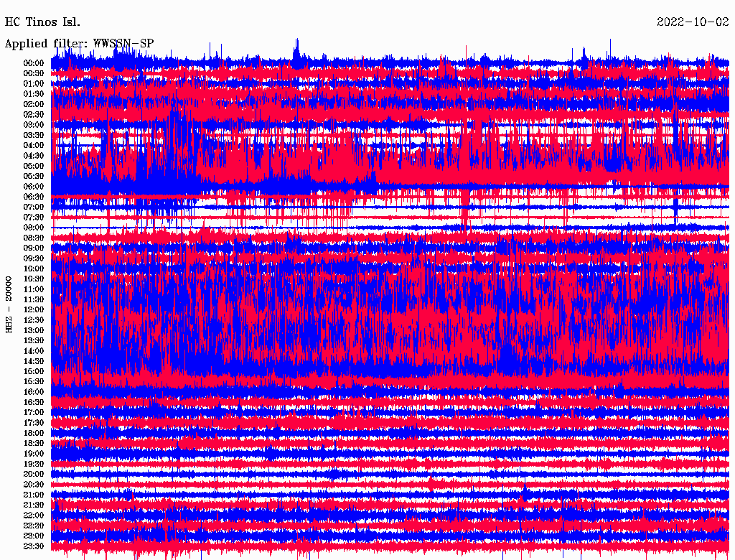Select the 18:30 time label
Image resolution: width=735 pixels, height=560 pixels.
click(34, 444)
